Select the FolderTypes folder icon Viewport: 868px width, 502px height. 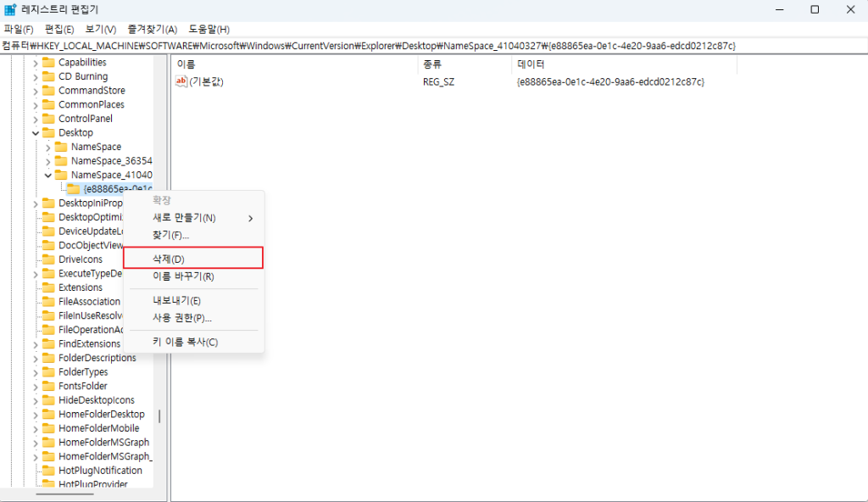48,371
